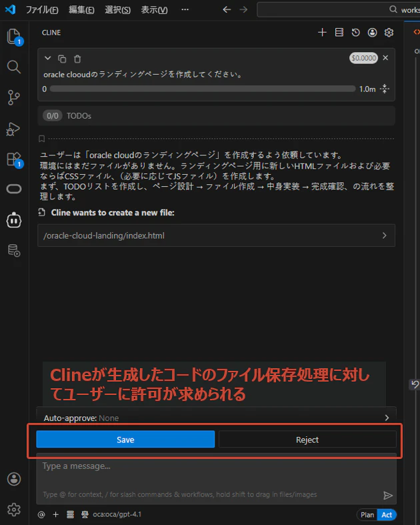Open Manage gear at activity bar bottom
The width and height of the screenshot is (420, 525).
click(14, 509)
